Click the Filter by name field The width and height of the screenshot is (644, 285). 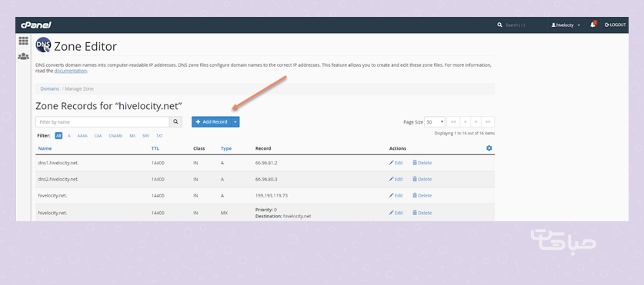click(102, 122)
